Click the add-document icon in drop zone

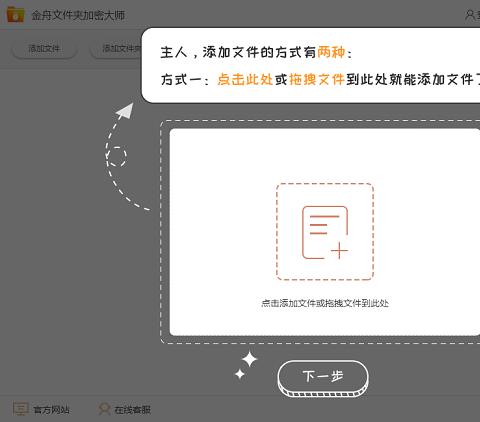click(325, 232)
